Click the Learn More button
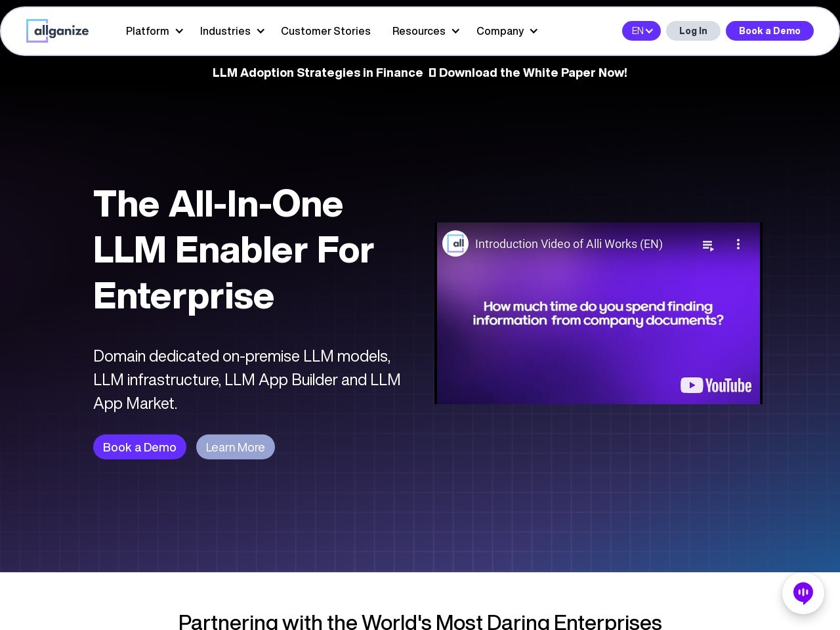 (236, 447)
